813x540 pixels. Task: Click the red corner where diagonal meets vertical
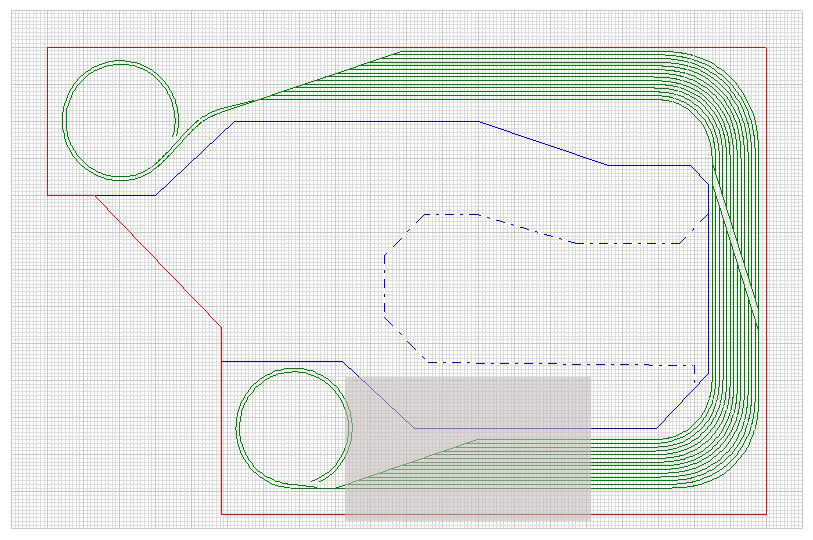coord(221,326)
